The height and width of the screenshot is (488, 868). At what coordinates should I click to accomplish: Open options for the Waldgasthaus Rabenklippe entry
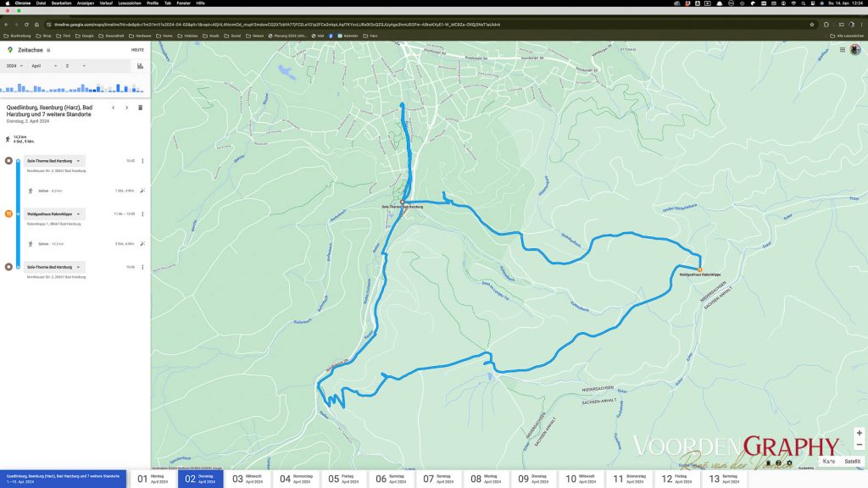tap(142, 214)
